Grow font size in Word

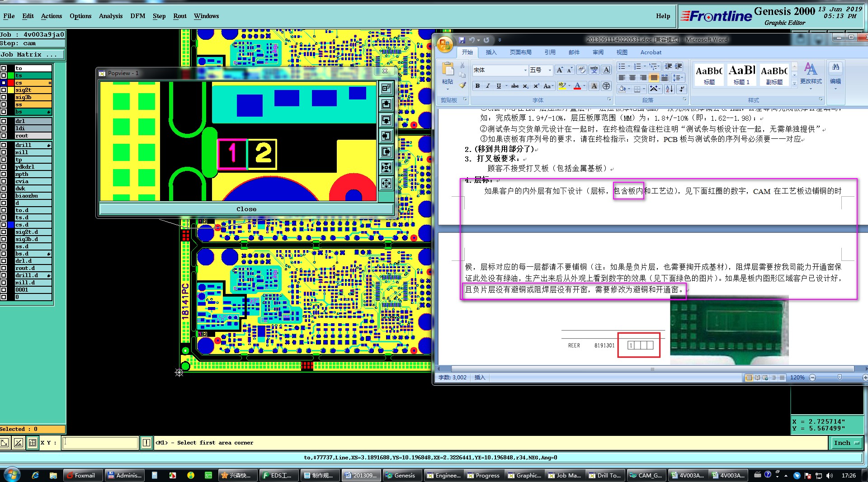pos(560,70)
